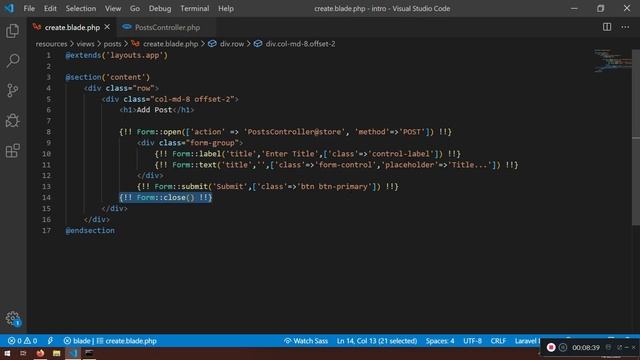Click line number 8 in gutter
Image resolution: width=640 pixels, height=360 pixels.
(x=48, y=132)
